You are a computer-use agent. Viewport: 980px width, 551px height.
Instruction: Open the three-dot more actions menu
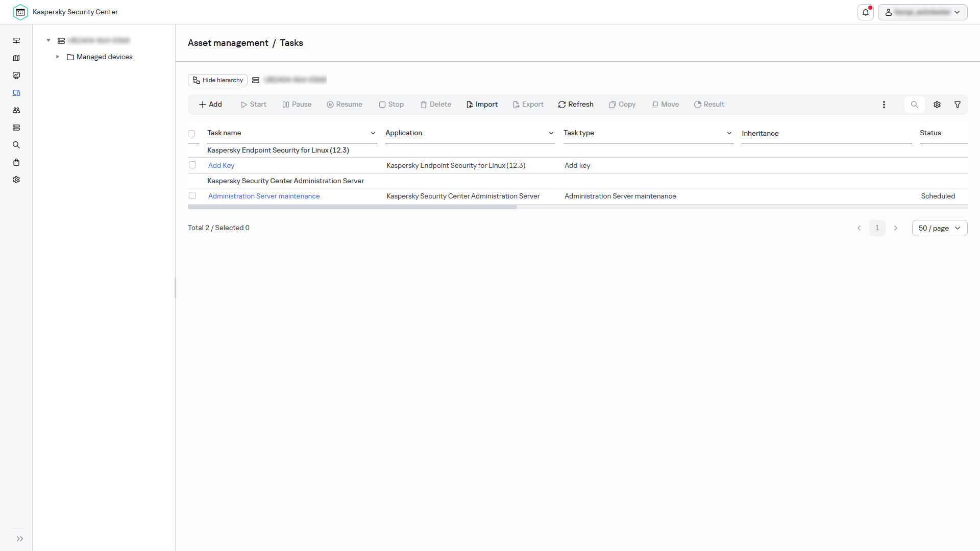pos(884,105)
